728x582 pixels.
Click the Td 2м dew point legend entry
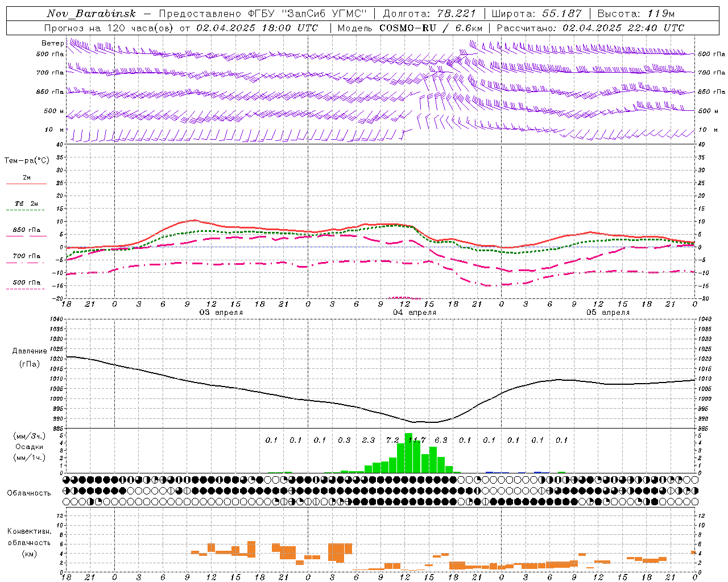tap(26, 203)
